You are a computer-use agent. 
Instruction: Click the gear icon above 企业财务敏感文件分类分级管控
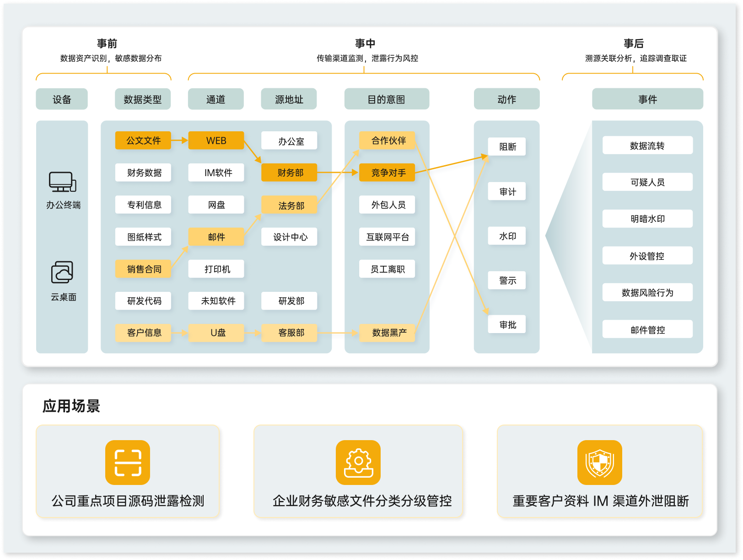[358, 463]
